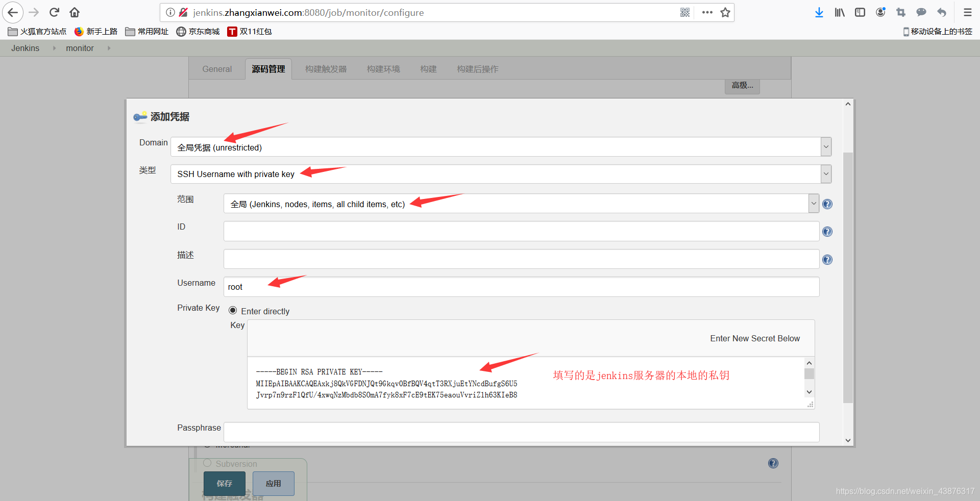Switch to the 源码管理 tab
This screenshot has width=980, height=501.
[x=268, y=69]
